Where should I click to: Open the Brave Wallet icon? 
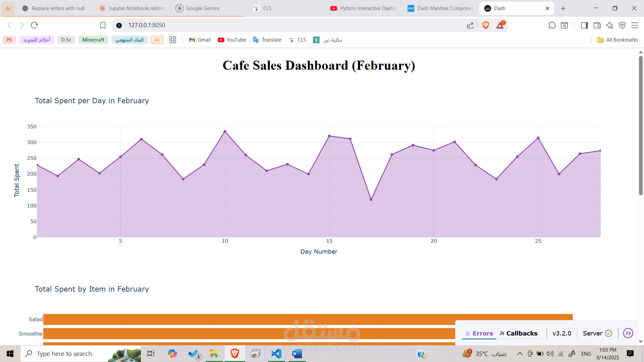[x=597, y=25]
